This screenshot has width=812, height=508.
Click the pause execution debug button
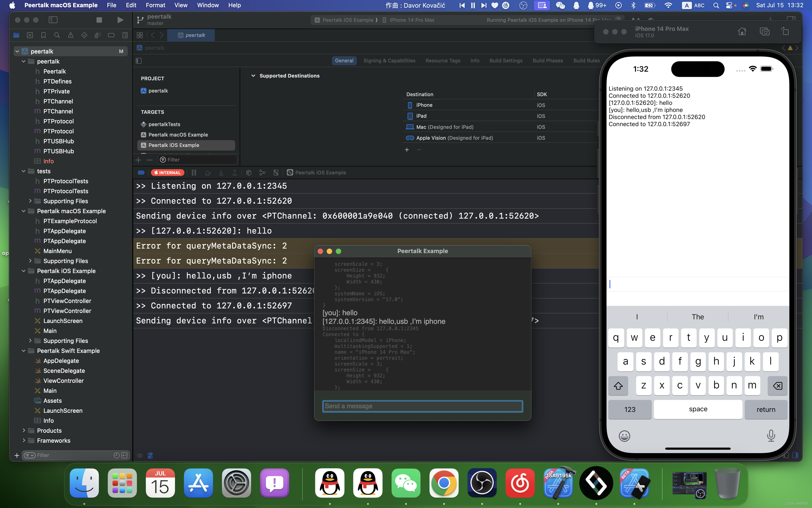(x=194, y=173)
